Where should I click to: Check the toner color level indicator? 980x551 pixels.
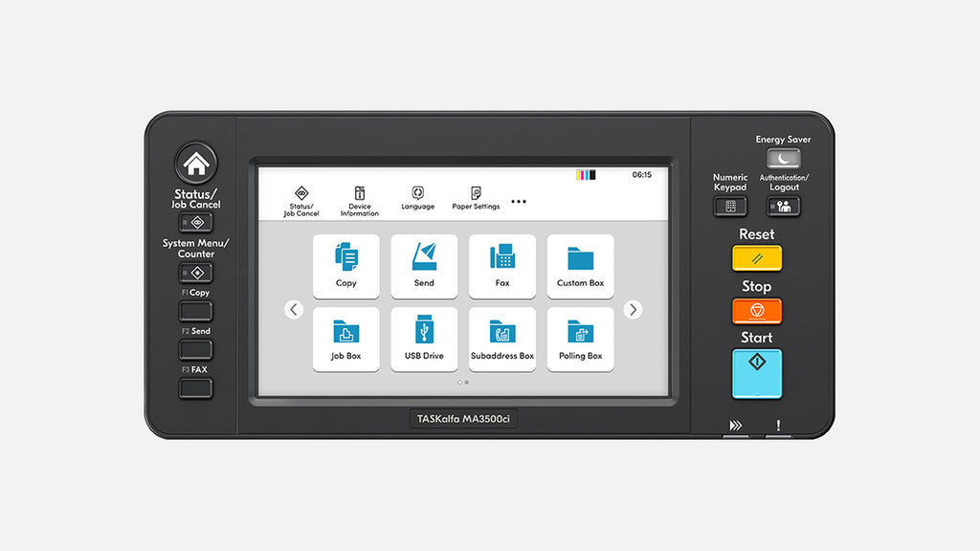[x=586, y=175]
